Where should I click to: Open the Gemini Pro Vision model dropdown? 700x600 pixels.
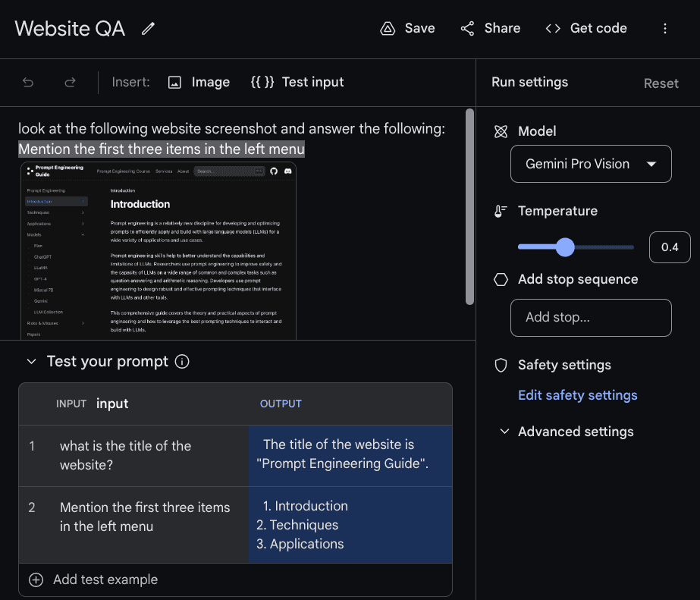591,164
